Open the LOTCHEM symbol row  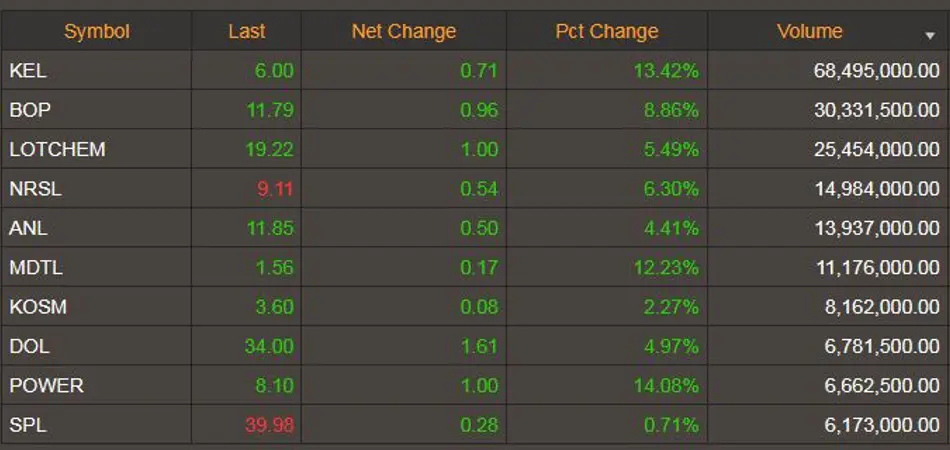coord(57,150)
